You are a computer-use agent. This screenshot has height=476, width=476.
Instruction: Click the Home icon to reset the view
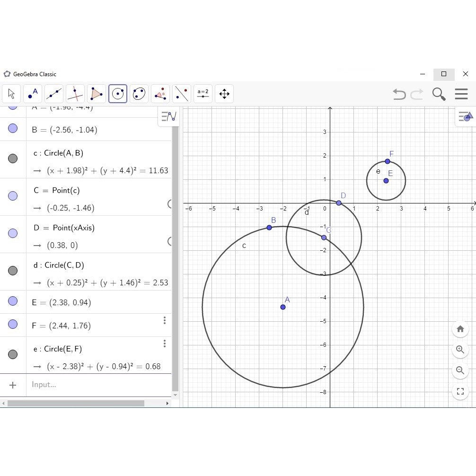click(459, 329)
